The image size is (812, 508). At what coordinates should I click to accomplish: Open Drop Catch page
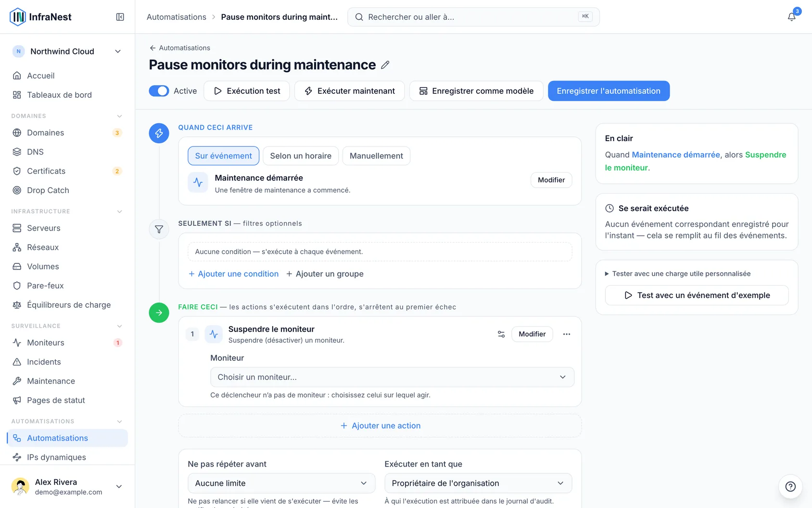pyautogui.click(x=67, y=190)
